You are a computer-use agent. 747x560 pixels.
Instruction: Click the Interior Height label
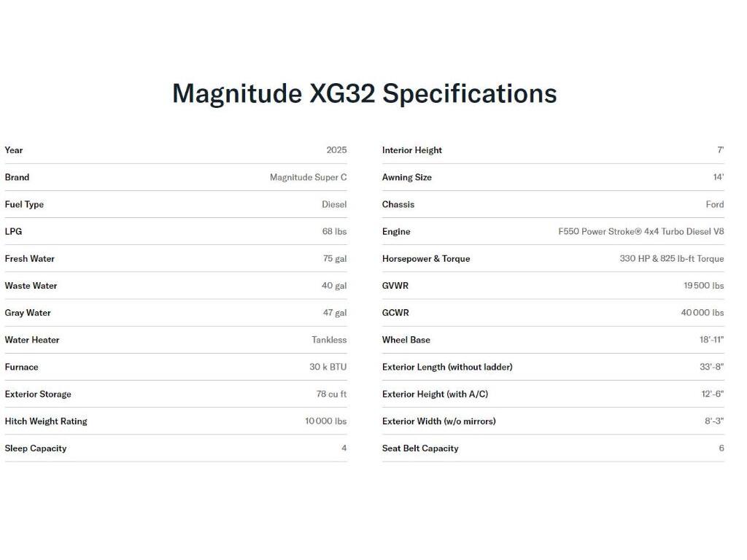(412, 150)
